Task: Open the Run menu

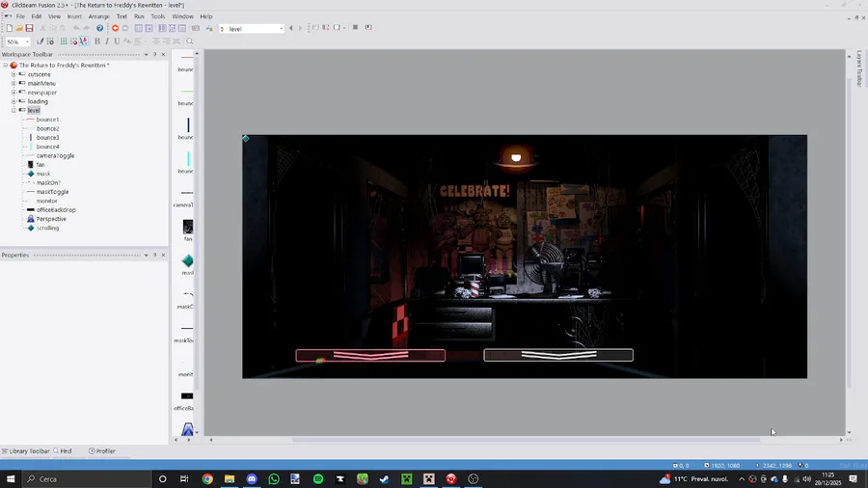Action: [139, 16]
